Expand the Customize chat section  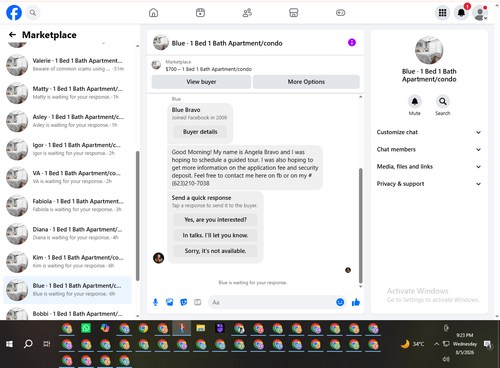429,132
